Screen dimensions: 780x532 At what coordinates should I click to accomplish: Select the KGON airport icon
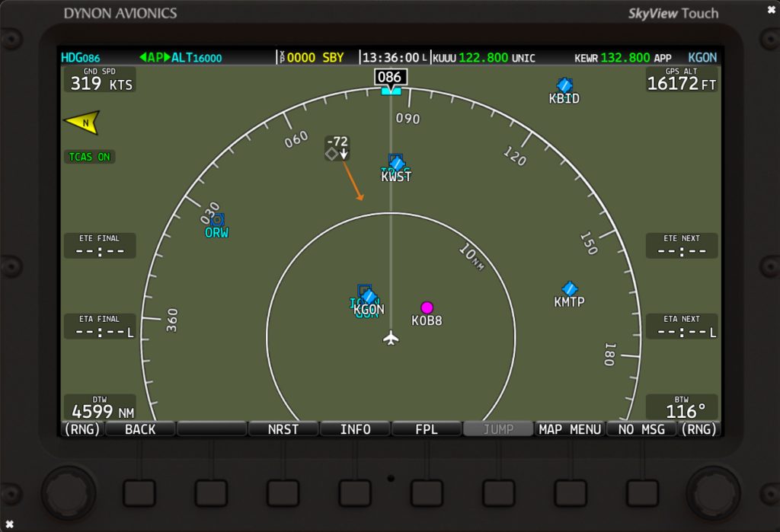(x=369, y=296)
